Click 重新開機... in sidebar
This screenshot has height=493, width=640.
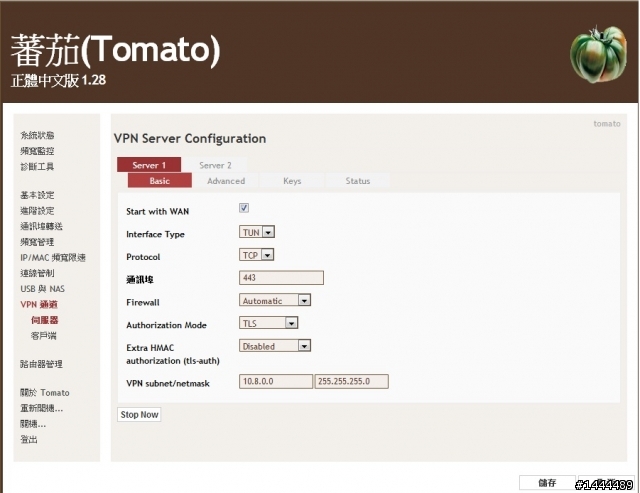click(42, 408)
